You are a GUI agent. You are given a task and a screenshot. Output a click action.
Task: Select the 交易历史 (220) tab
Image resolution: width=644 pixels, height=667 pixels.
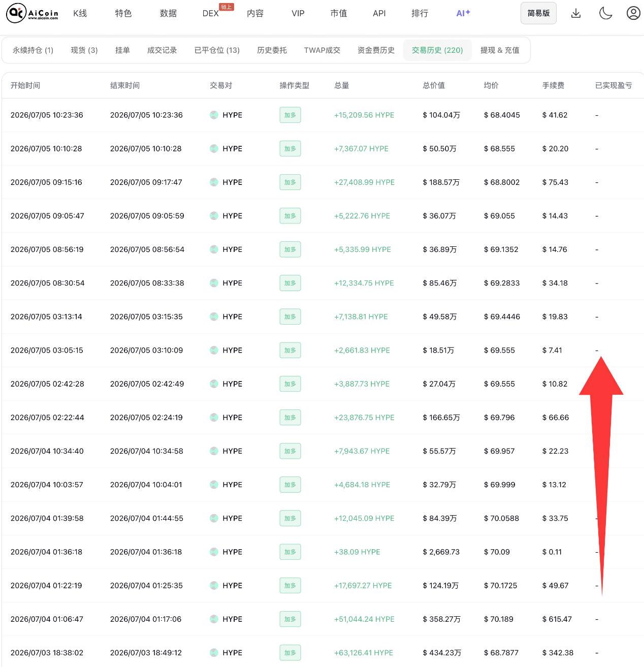(437, 50)
